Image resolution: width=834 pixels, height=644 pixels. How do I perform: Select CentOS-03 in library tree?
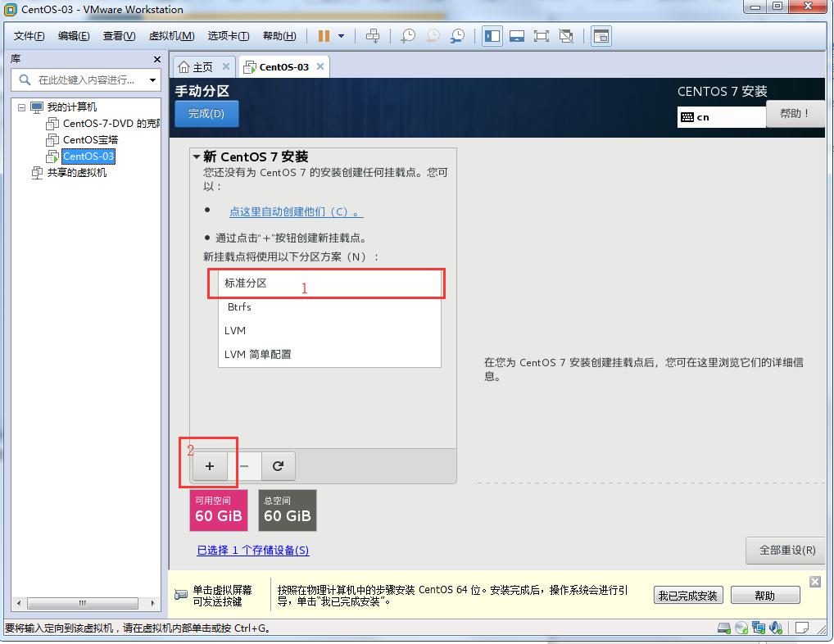[x=88, y=156]
